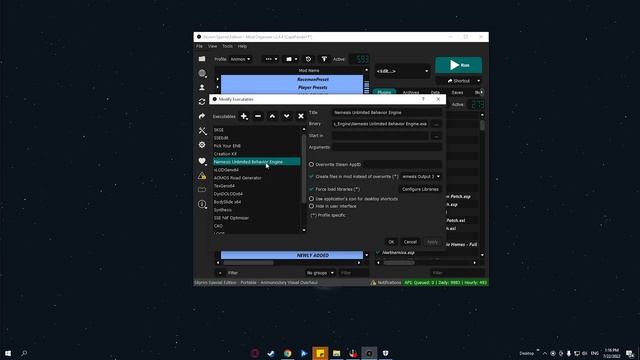Switch to the Plugins tab

tap(384, 92)
